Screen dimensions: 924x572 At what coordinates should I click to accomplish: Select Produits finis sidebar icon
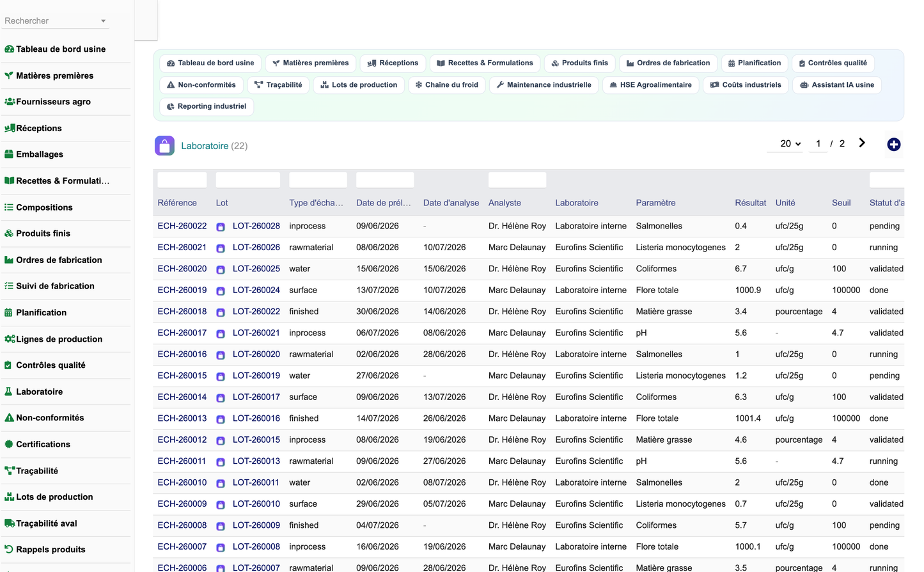tap(9, 234)
